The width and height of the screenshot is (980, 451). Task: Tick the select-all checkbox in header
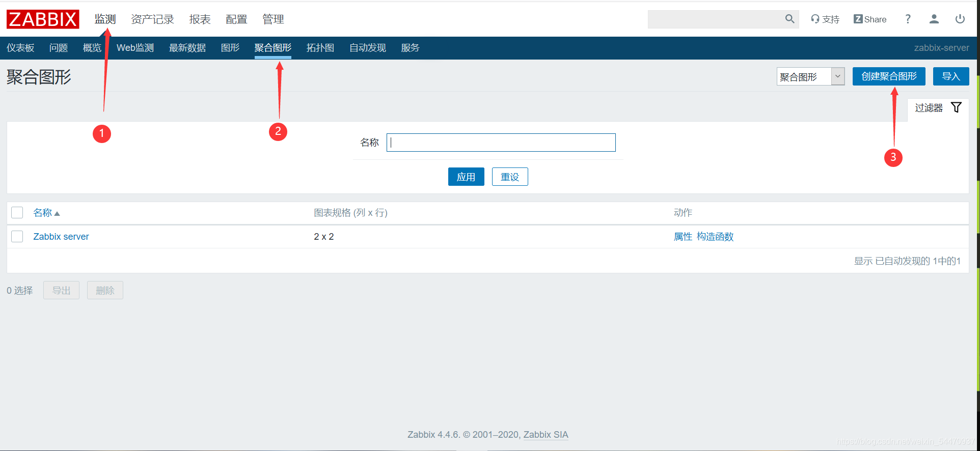click(x=17, y=213)
